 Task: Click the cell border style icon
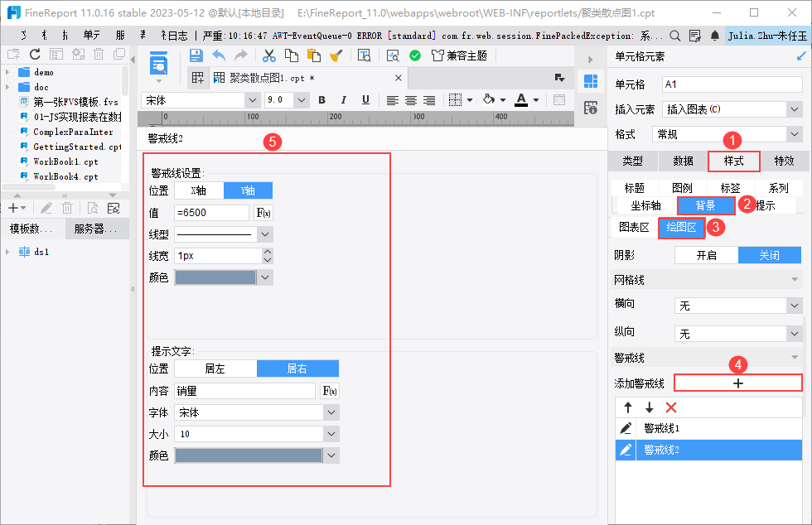coord(455,100)
